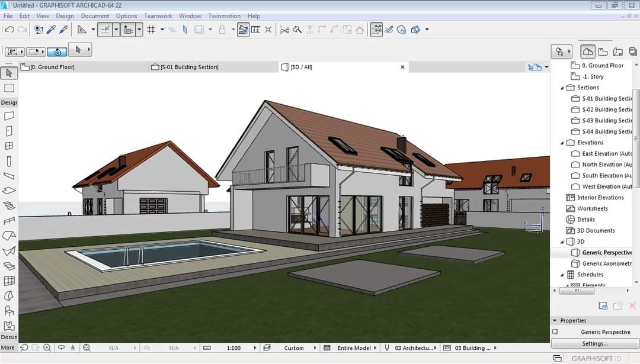The image size is (640, 364).
Task: Toggle the grid snap icon
Action: click(151, 30)
